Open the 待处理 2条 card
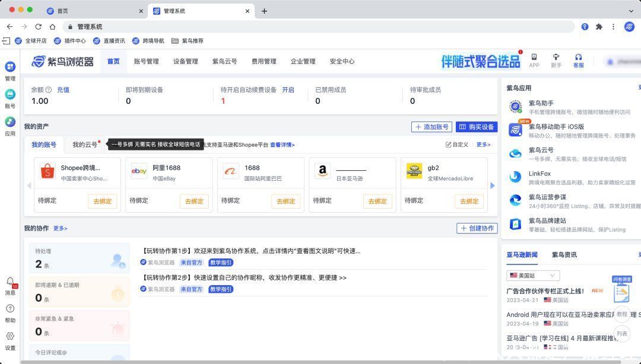641x364 pixels. [x=80, y=258]
